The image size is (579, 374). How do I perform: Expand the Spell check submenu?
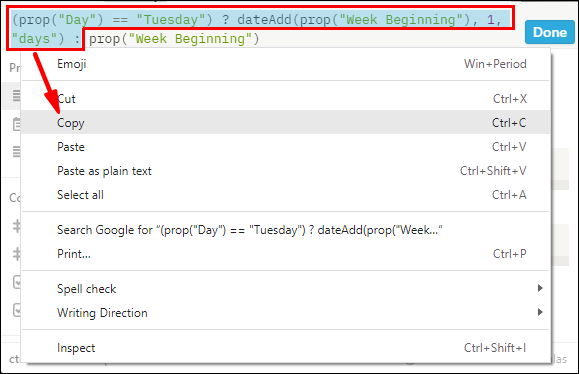285,288
